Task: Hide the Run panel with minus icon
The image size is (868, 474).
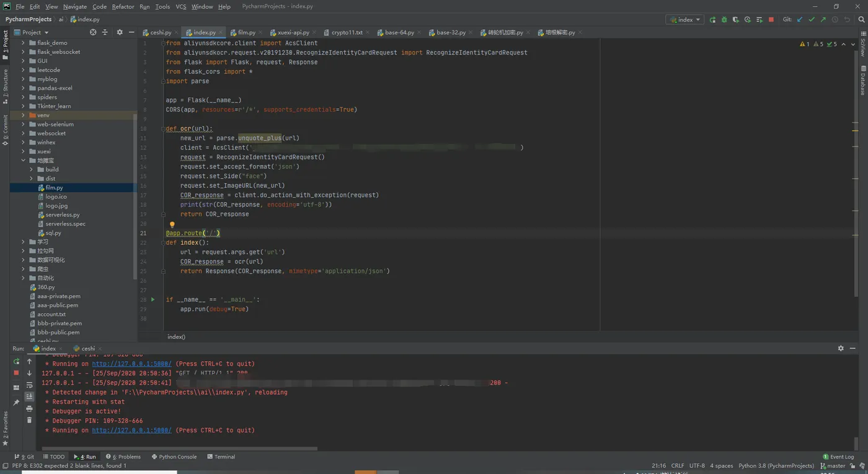Action: coord(854,349)
